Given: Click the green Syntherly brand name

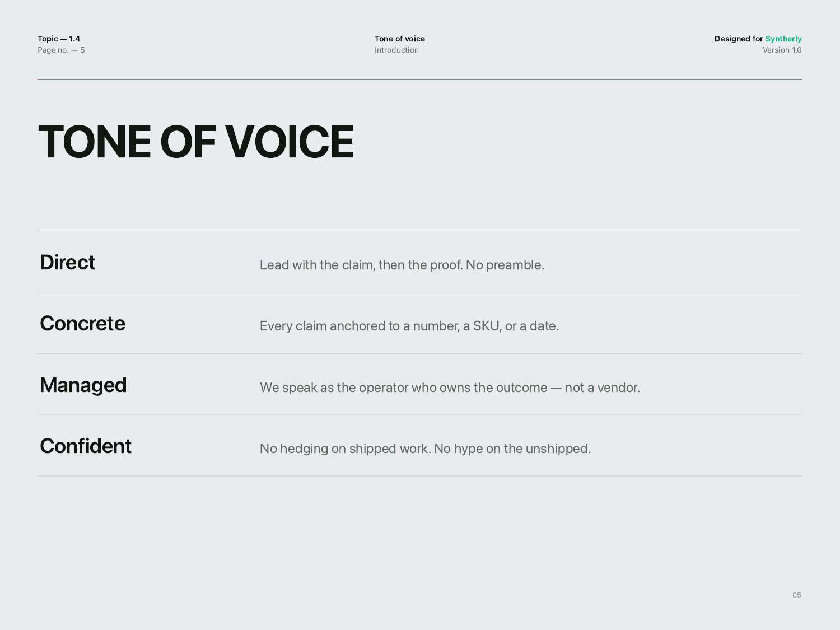Looking at the screenshot, I should click(783, 39).
